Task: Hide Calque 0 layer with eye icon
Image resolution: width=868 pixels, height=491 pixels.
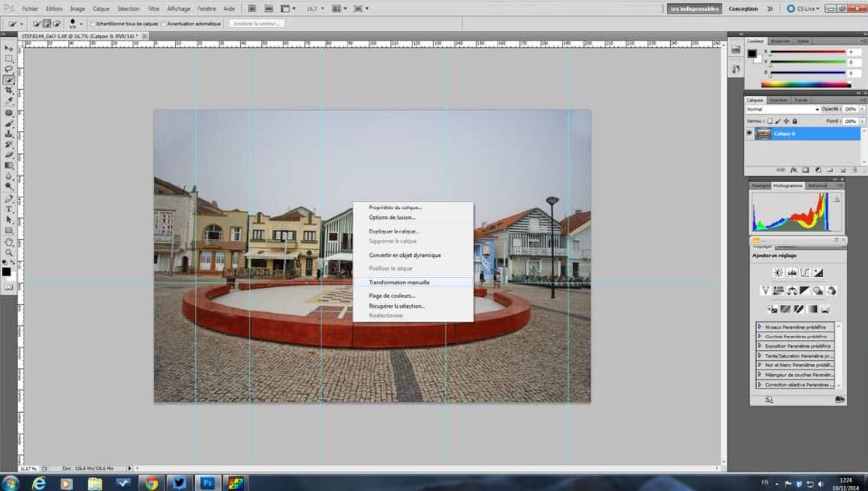Action: 750,134
